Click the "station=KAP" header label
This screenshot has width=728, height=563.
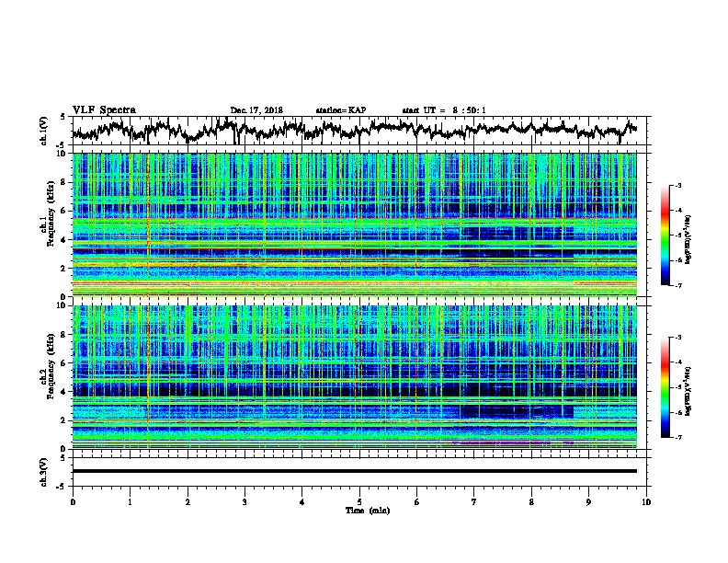click(341, 110)
